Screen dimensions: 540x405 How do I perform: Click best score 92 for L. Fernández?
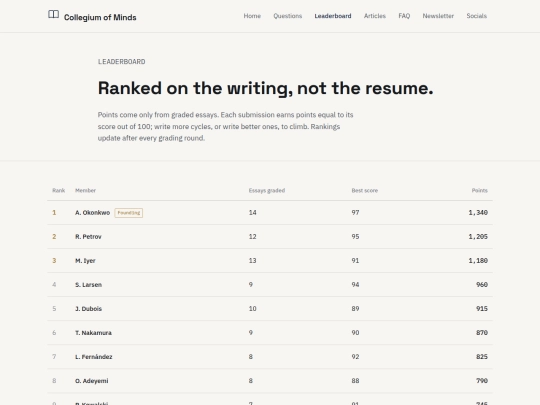pyautogui.click(x=355, y=357)
